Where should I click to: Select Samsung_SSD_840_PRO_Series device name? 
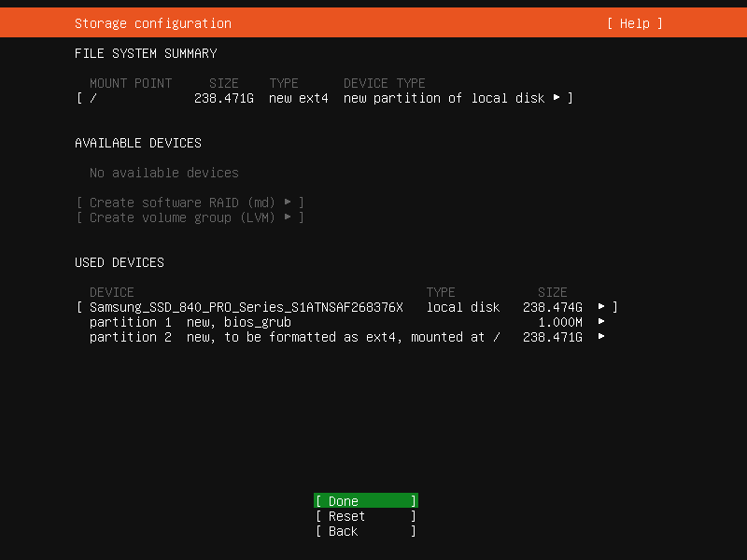[x=246, y=307]
